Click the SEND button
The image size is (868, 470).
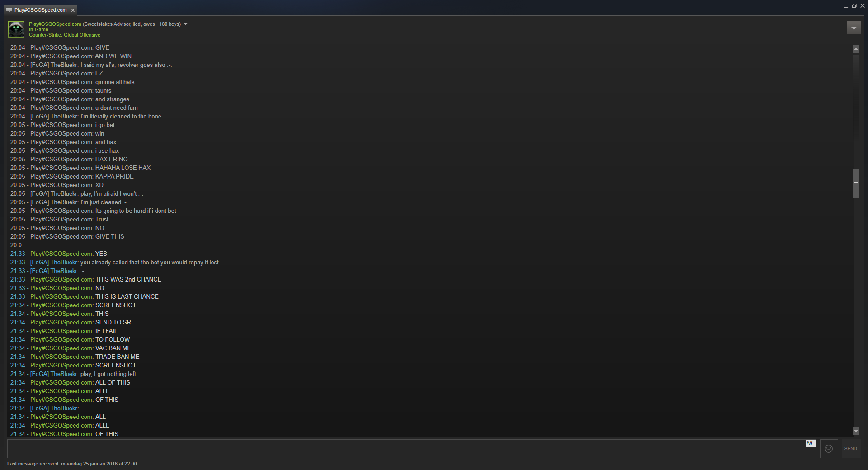[x=850, y=449]
